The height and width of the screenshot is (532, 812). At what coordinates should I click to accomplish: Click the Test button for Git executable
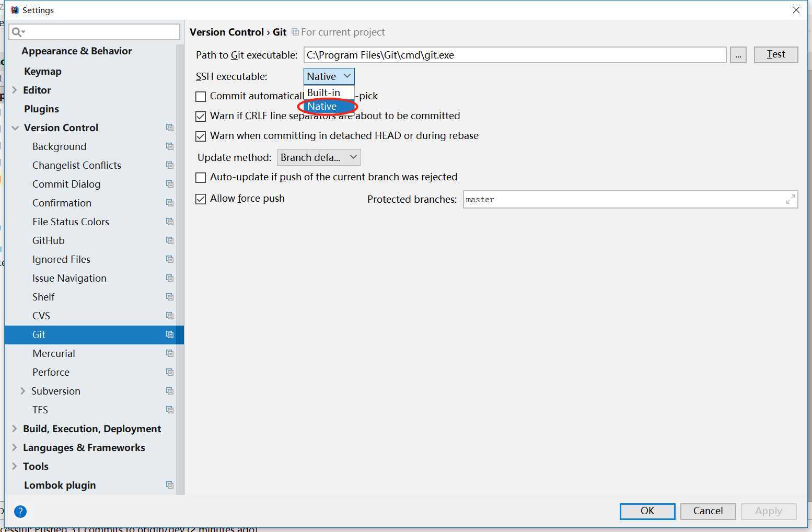(776, 54)
